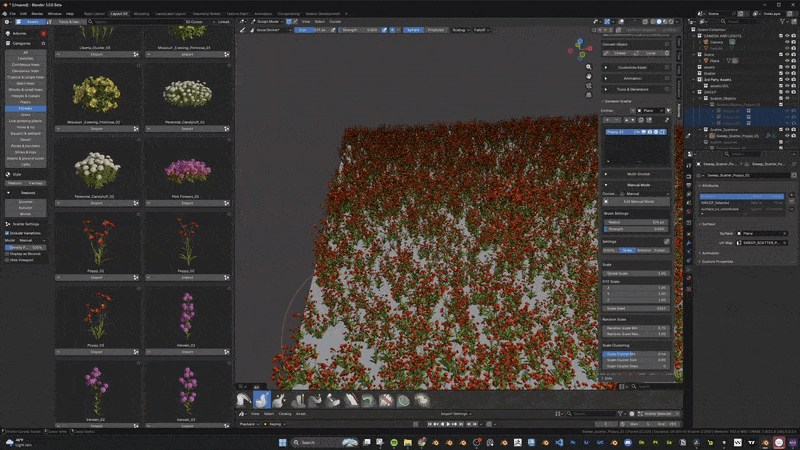The image size is (800, 450).
Task: Import the Missouri_Evening_Primrose_02 asset
Action: click(96, 129)
